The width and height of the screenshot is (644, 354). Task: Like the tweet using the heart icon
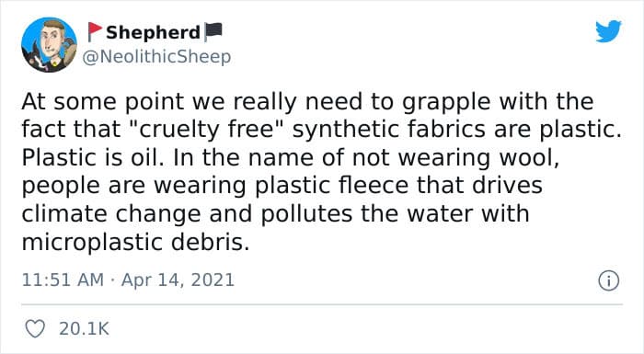coord(35,328)
